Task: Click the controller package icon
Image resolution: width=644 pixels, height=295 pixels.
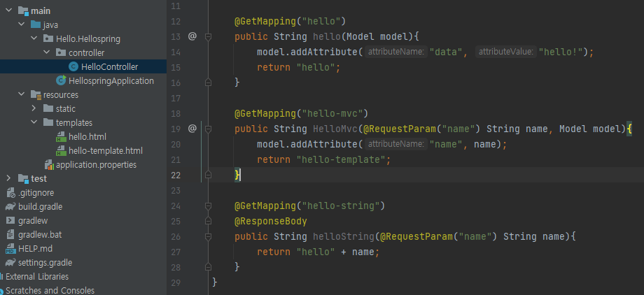Action: click(61, 53)
